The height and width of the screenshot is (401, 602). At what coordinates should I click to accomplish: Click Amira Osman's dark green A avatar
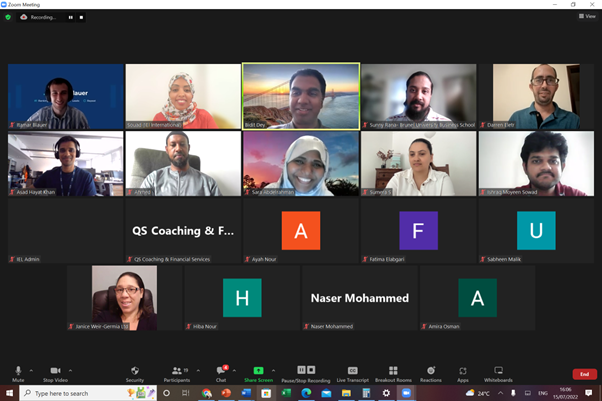[478, 298]
